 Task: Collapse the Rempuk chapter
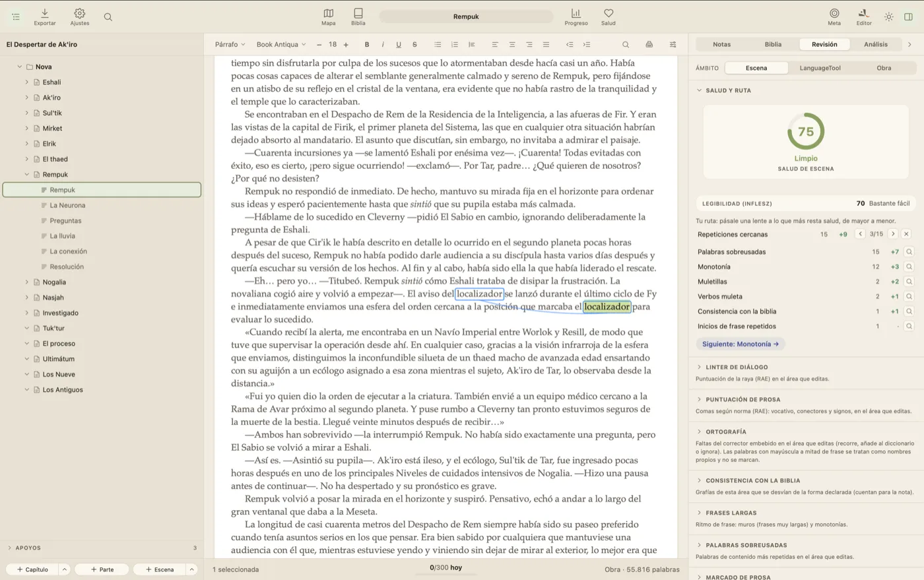27,175
